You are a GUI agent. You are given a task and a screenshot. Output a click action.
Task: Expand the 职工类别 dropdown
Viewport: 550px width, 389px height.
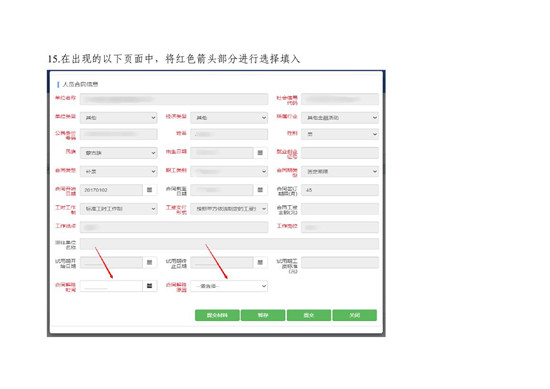229,171
